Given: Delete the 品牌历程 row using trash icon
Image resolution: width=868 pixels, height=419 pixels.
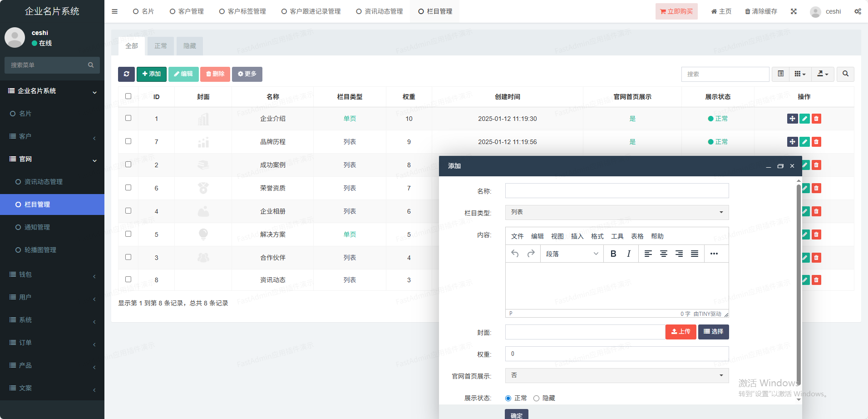Looking at the screenshot, I should coord(816,142).
